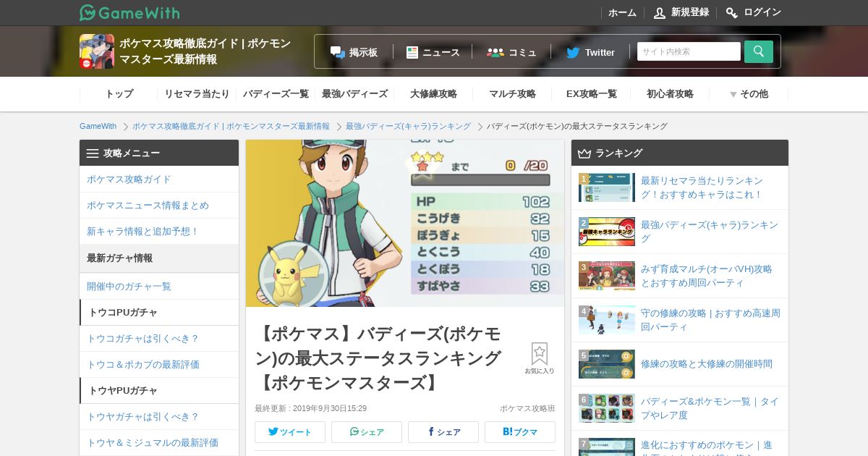Viewport: 868px width, 456px height.
Task: Click the ニュース newspaper icon
Action: [x=412, y=52]
